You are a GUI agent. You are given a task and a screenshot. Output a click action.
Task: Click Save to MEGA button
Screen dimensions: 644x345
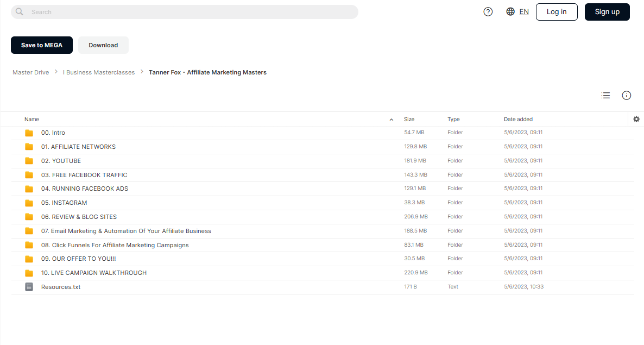coord(41,45)
